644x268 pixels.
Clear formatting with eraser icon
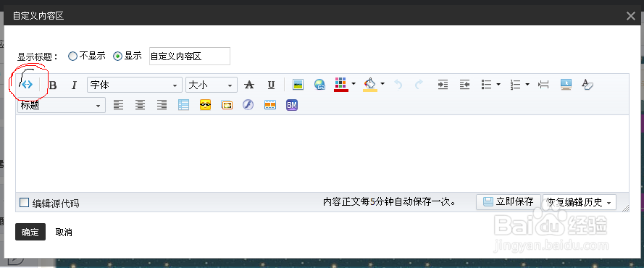point(587,85)
